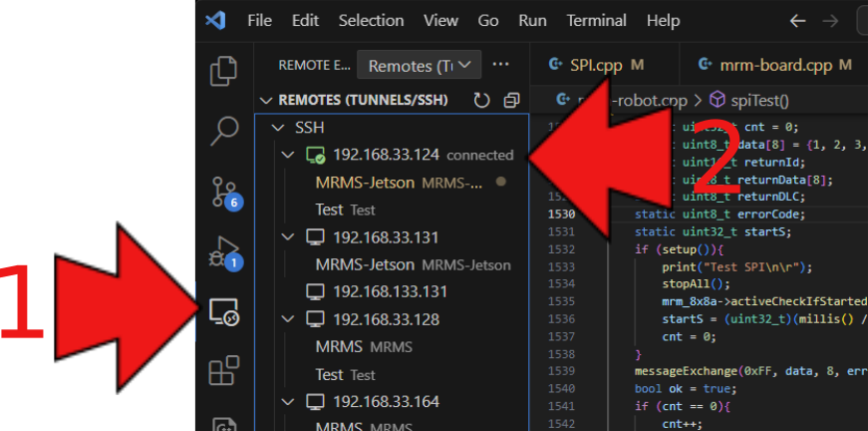The height and width of the screenshot is (431, 868).
Task: Open Source Control view with badge 6
Action: pos(224,190)
